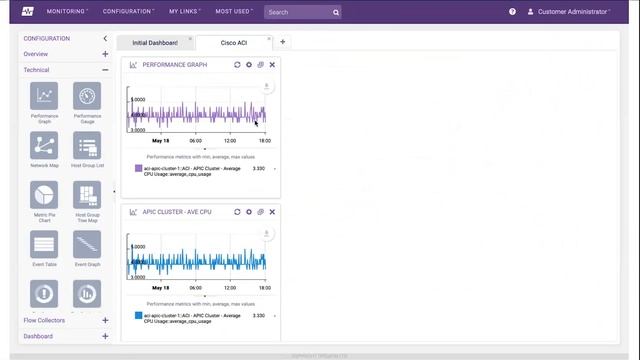The width and height of the screenshot is (640, 360).
Task: Click the Opsview logo icon
Action: 27,11
